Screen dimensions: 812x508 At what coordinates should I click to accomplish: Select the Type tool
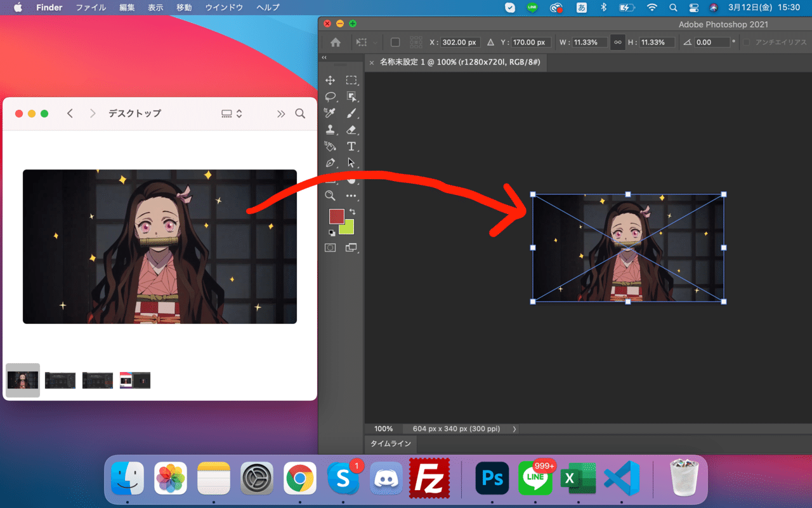[351, 146]
